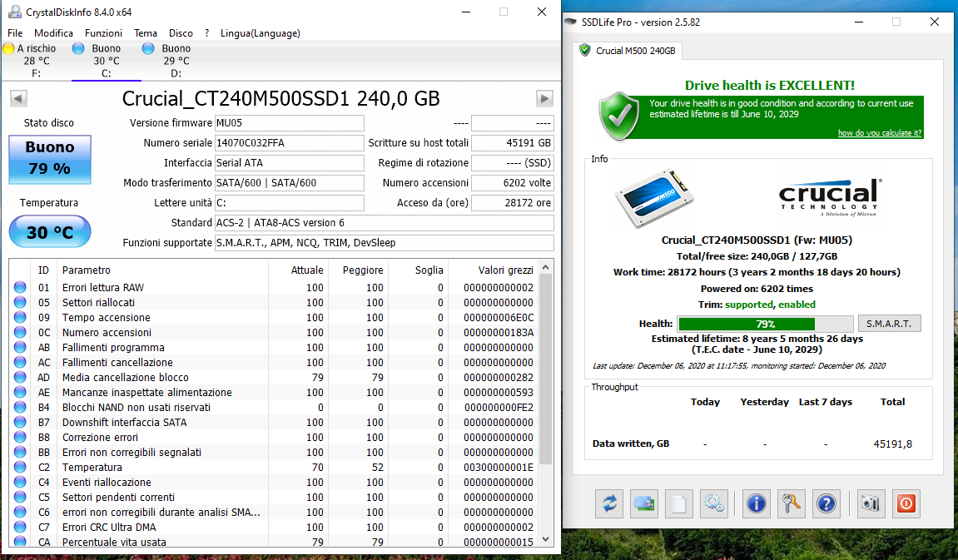Click the 'Blocchi NAND non usati riservati' row
This screenshot has height=560, width=958.
pyautogui.click(x=274, y=408)
